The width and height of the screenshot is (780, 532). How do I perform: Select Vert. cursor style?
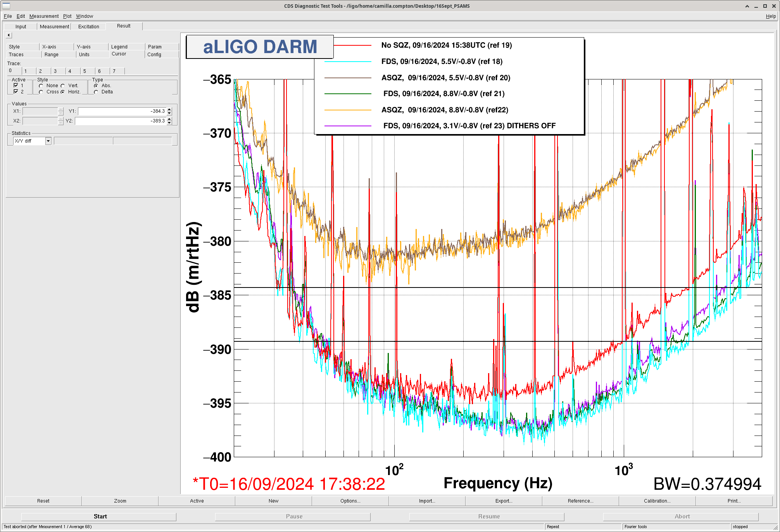click(x=63, y=86)
